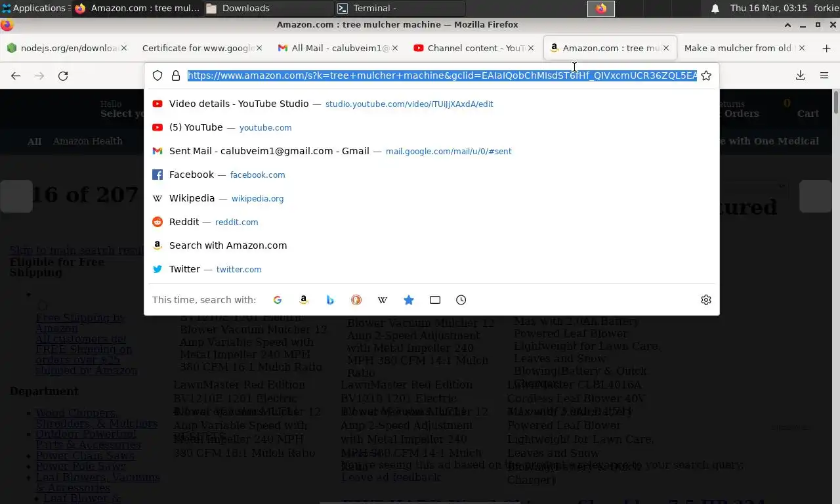Click the clock showing Thu 16 Mar
This screenshot has width=840, height=504.
(x=768, y=9)
